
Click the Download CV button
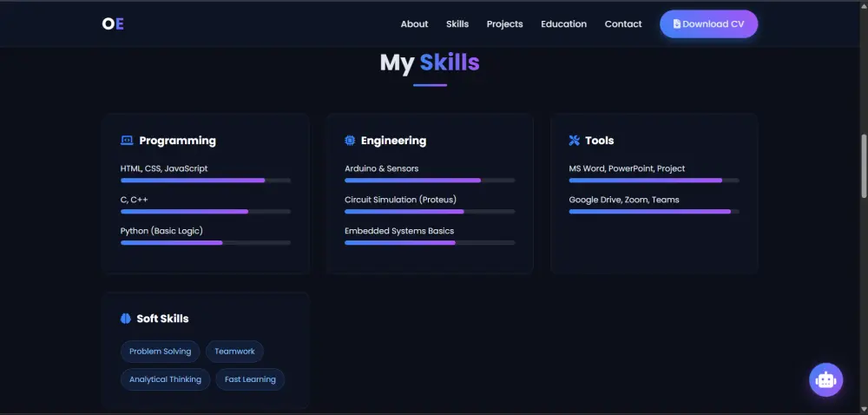click(x=708, y=23)
